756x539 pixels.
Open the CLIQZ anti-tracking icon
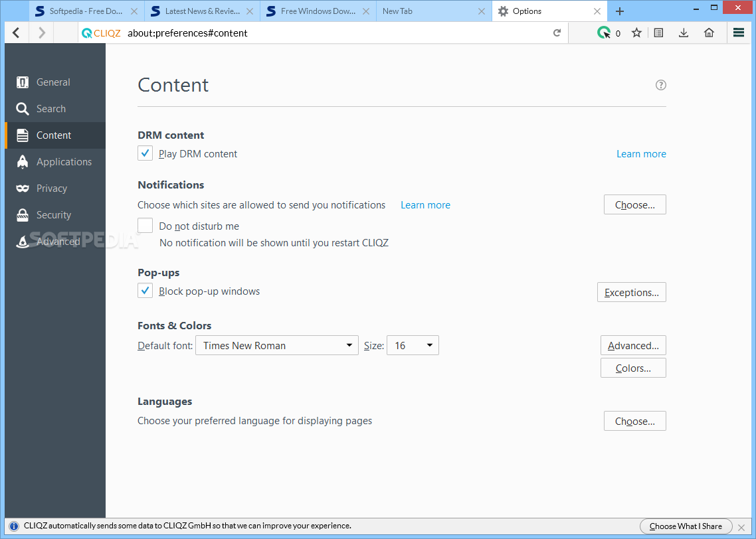(604, 33)
